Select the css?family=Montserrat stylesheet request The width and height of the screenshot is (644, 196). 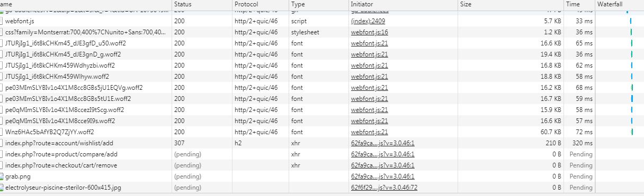coord(322,32)
